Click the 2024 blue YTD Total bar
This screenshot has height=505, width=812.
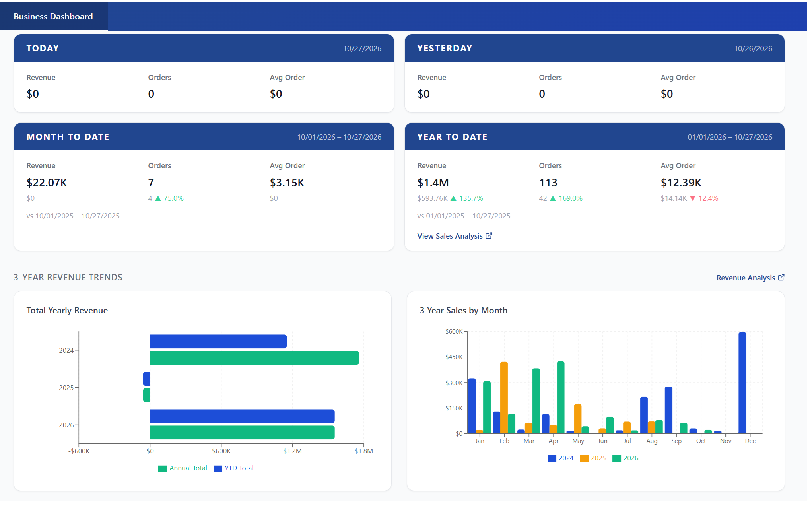218,342
